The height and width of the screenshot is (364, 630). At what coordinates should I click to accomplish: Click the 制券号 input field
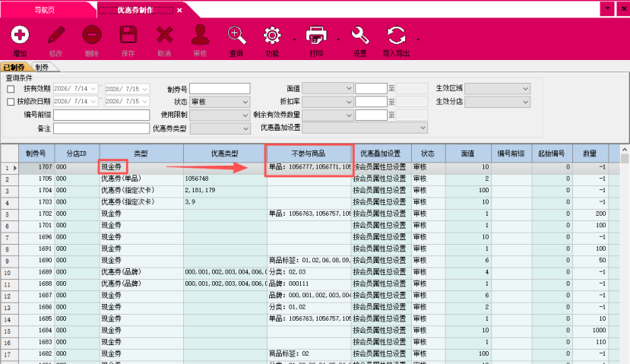tap(220, 88)
